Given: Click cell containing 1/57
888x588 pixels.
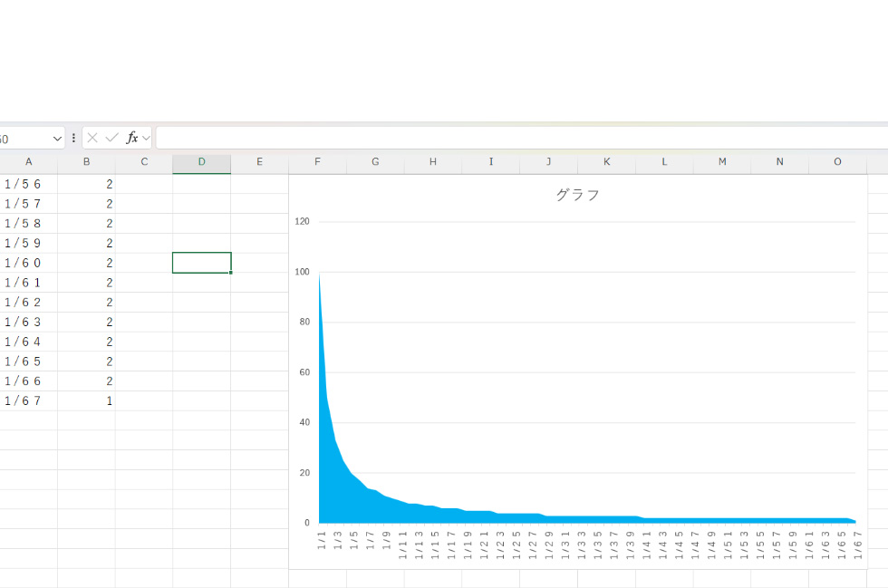Looking at the screenshot, I should point(28,203).
